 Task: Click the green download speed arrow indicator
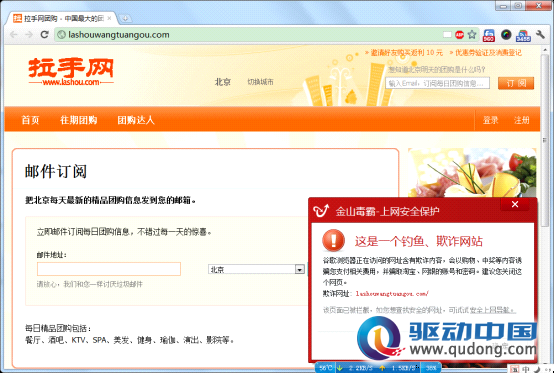coord(340,368)
